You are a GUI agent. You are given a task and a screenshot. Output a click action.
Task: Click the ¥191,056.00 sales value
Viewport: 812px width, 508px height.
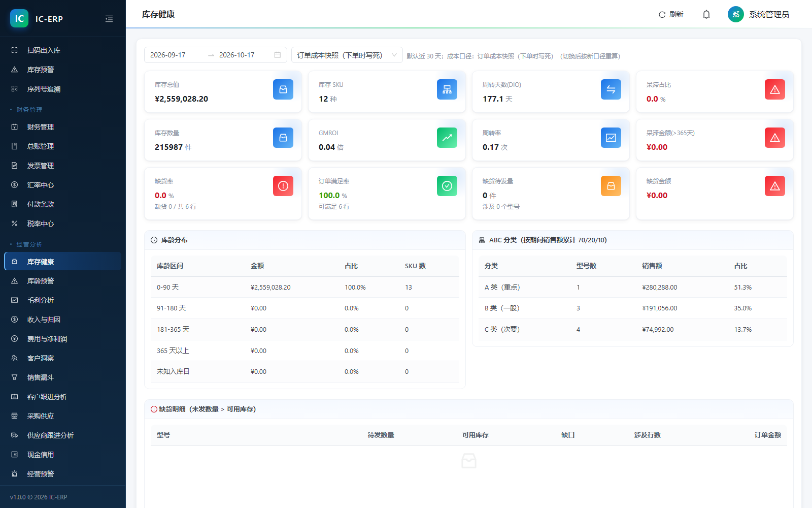point(659,308)
